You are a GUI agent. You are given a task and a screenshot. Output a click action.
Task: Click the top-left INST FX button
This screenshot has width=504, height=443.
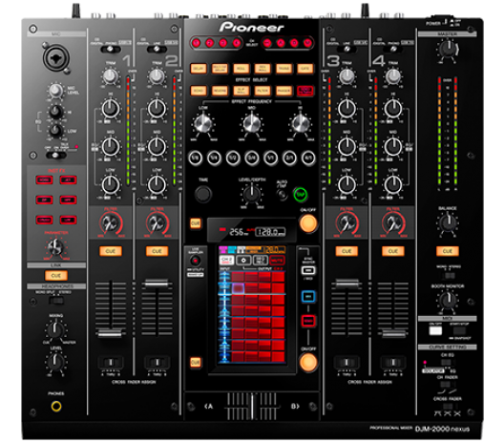point(44,179)
